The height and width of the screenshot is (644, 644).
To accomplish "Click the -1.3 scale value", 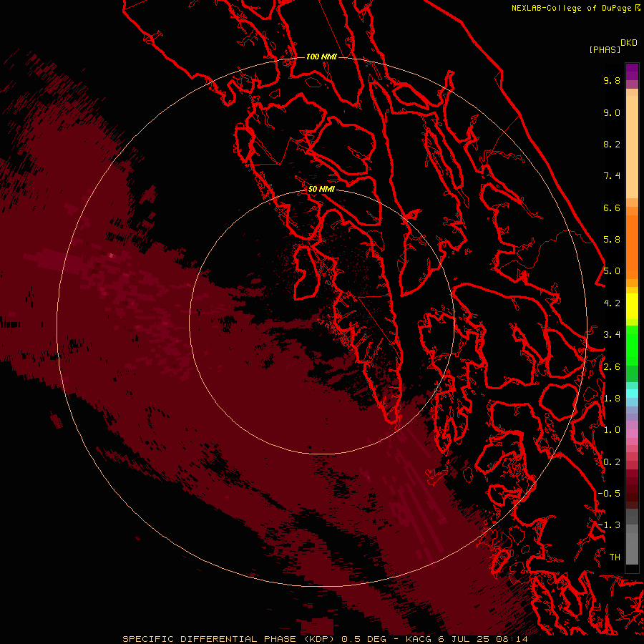I will pyautogui.click(x=609, y=525).
